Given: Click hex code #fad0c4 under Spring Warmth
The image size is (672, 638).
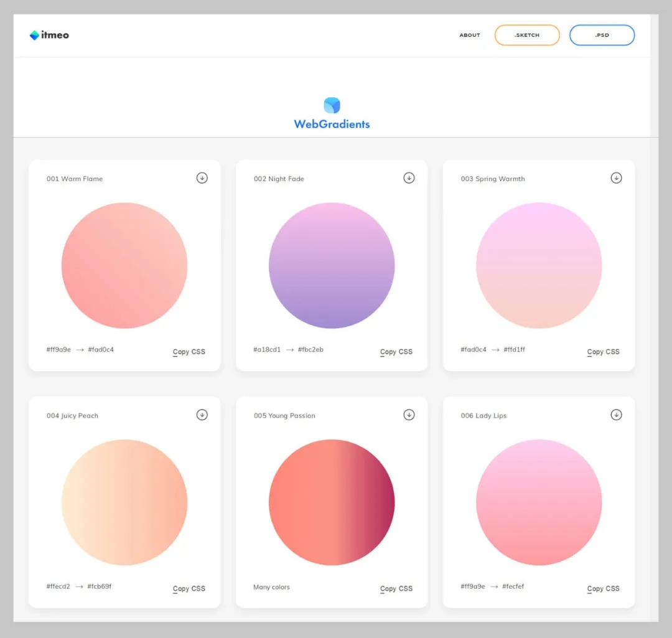Looking at the screenshot, I should [x=474, y=349].
